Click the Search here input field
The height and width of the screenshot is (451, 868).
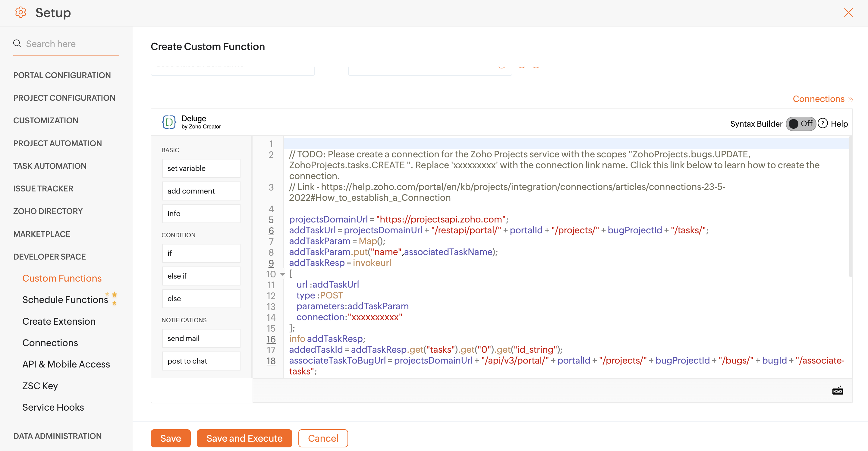(x=71, y=44)
